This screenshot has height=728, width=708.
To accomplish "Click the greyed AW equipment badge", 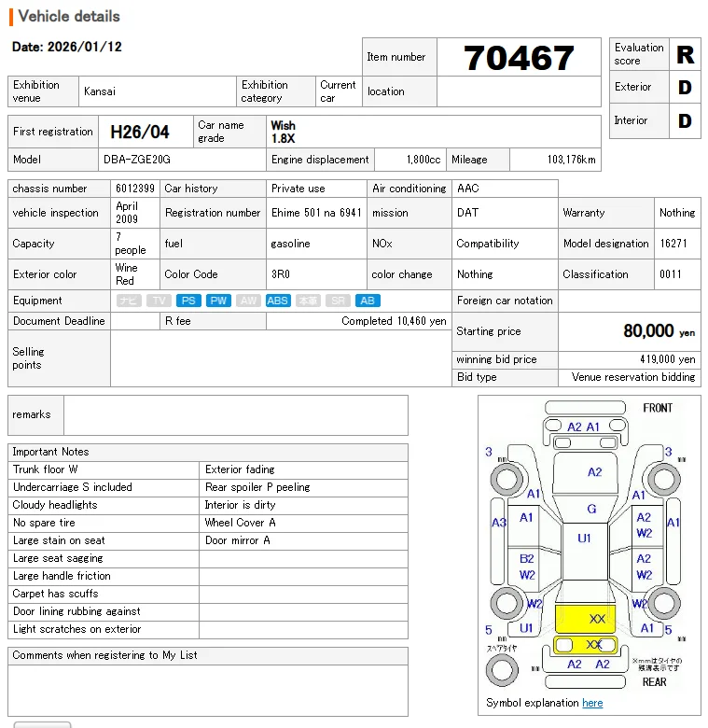I will [x=248, y=301].
